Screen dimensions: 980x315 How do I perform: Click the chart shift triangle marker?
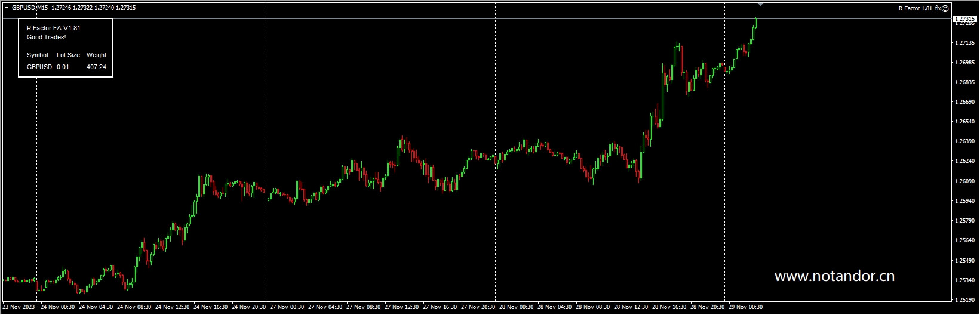(x=760, y=4)
